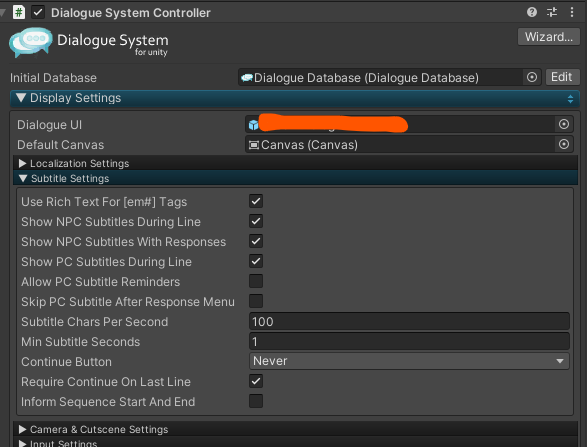Click the Dialogue UI object field

coord(409,124)
